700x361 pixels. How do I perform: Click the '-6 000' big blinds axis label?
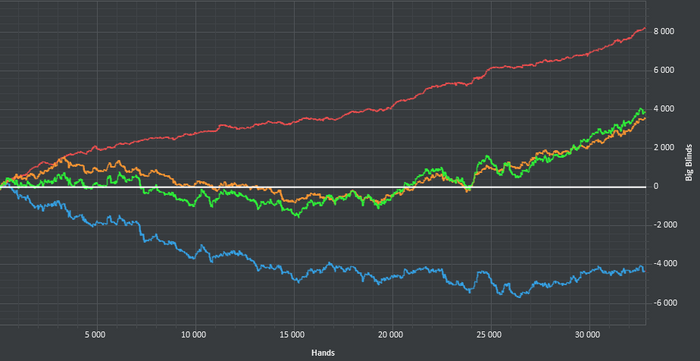(665, 303)
